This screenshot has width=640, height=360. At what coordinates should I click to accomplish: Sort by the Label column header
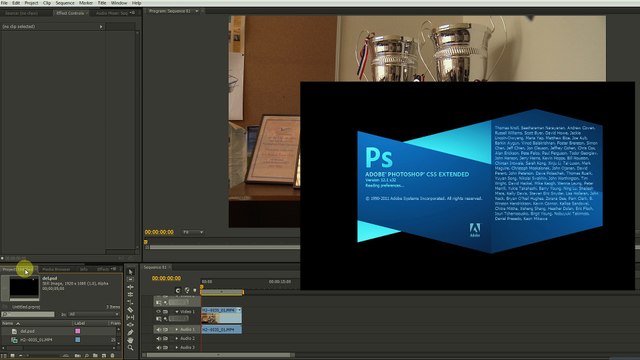pos(80,323)
